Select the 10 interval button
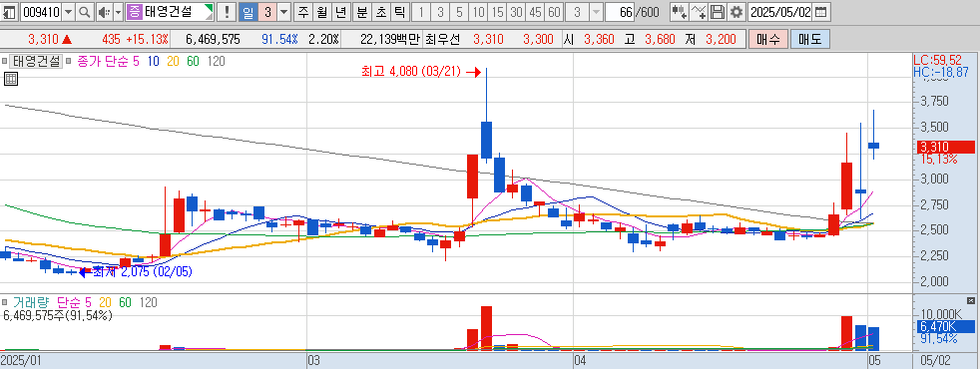The image size is (980, 369). coord(479,11)
